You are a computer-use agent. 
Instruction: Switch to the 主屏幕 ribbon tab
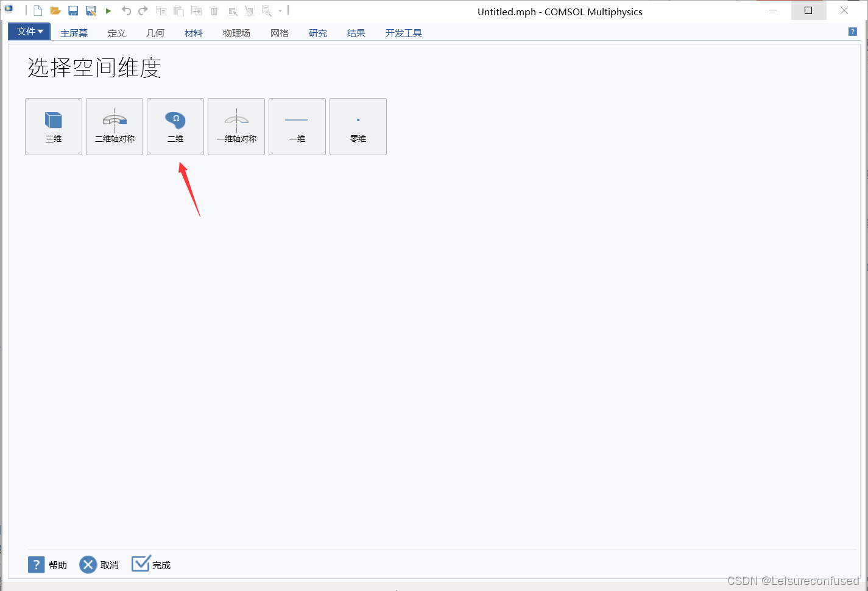pos(74,33)
